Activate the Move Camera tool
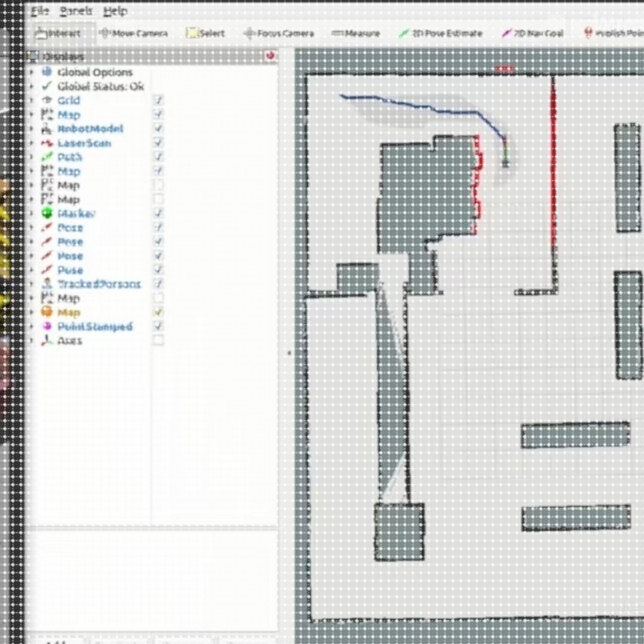Viewport: 644px width, 644px height. 134,33
